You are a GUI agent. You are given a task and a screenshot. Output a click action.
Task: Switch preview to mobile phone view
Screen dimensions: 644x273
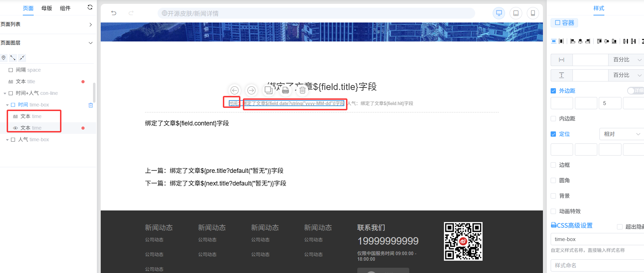coord(533,13)
